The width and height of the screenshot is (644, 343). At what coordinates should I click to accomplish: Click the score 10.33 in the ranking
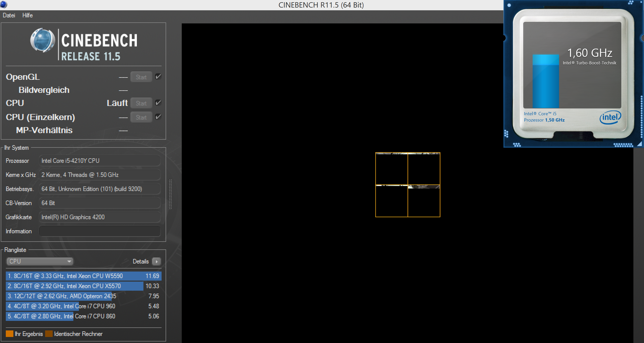click(x=152, y=286)
